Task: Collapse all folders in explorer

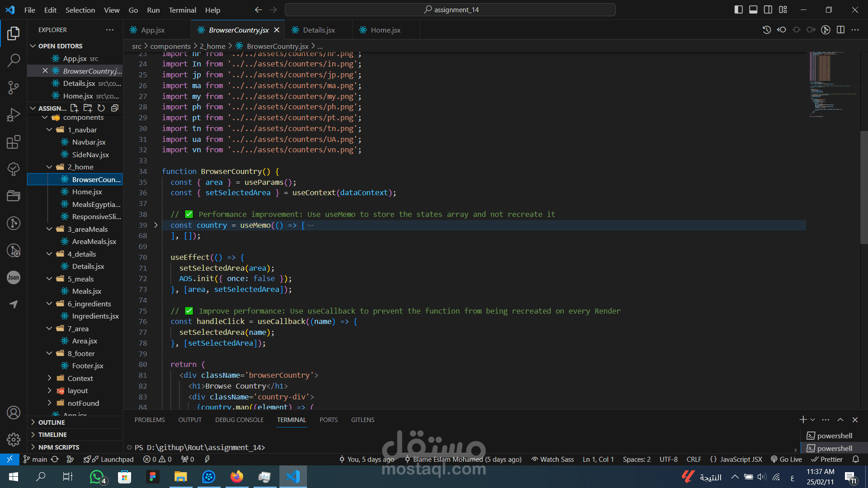Action: 115,108
